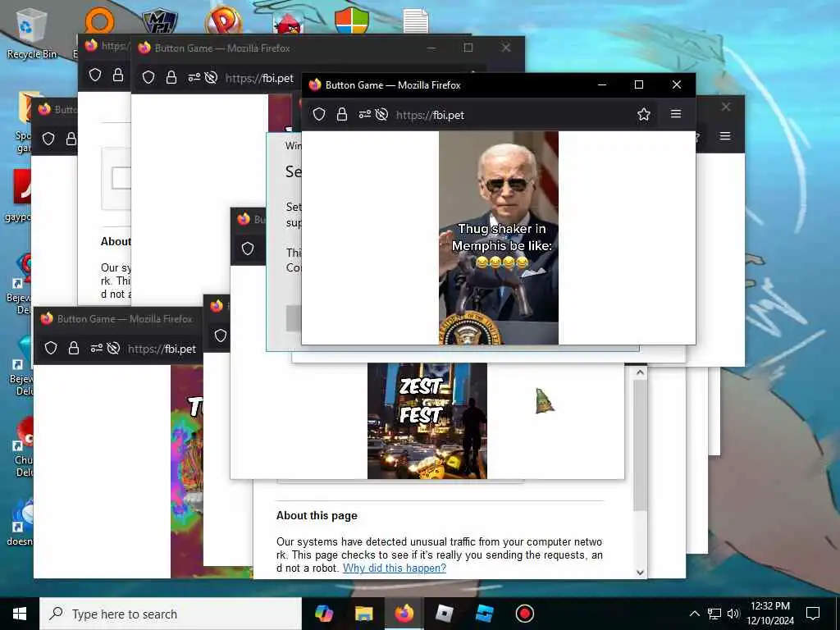840x630 pixels.
Task: Expand the system tray hidden icons chevron
Action: click(694, 614)
